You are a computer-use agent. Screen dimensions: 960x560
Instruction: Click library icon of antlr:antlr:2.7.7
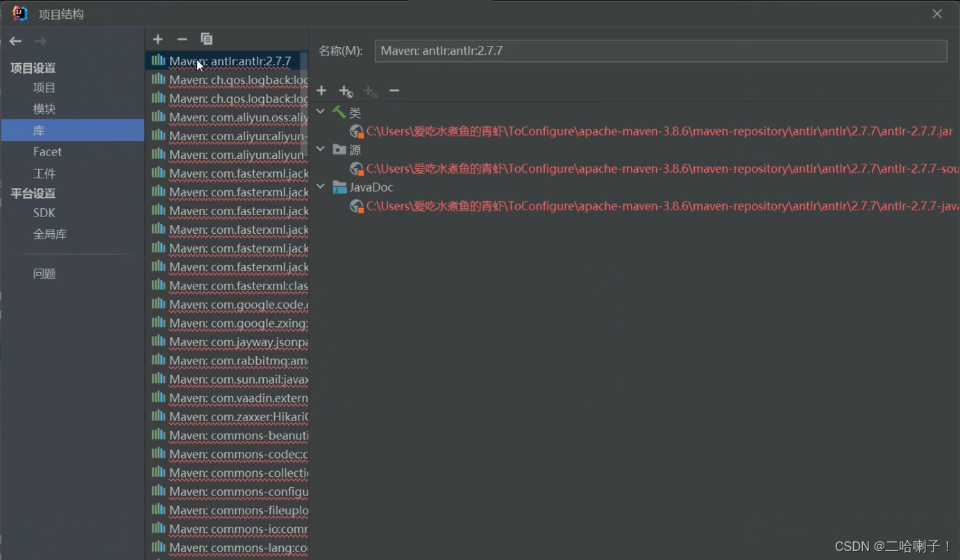[x=158, y=60]
